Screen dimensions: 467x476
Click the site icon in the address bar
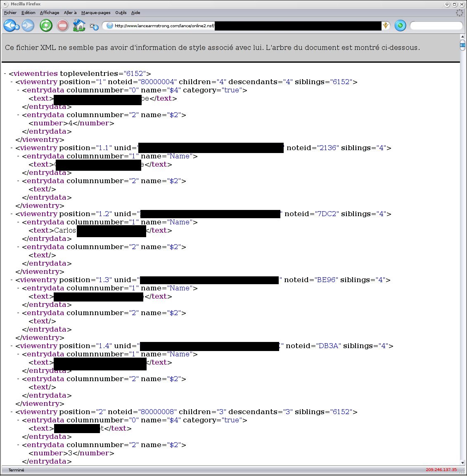(110, 26)
